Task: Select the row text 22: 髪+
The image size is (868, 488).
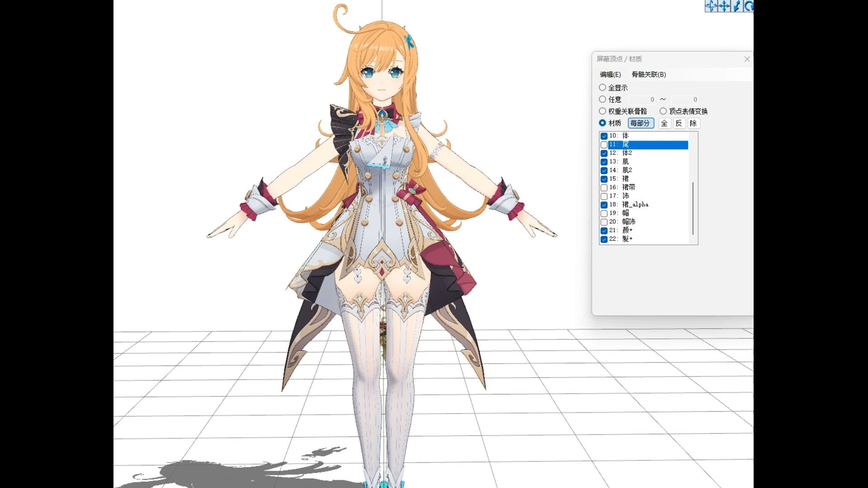Action: pos(621,239)
